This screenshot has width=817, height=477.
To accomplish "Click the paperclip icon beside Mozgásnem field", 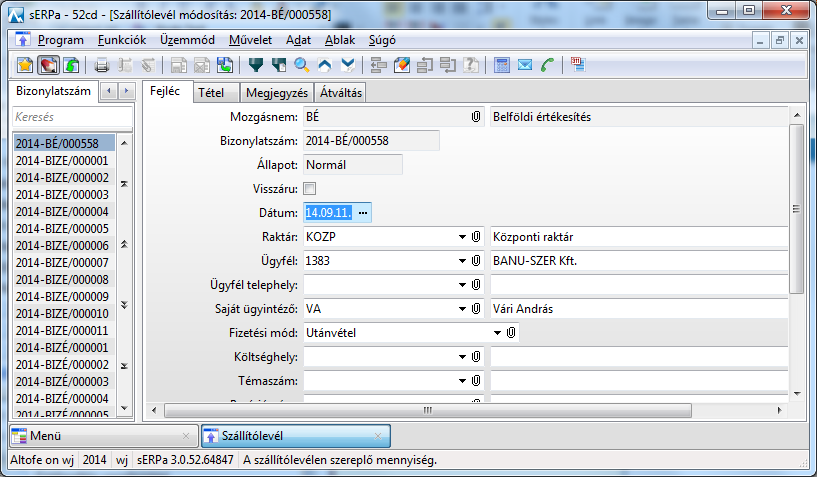I will [x=477, y=117].
